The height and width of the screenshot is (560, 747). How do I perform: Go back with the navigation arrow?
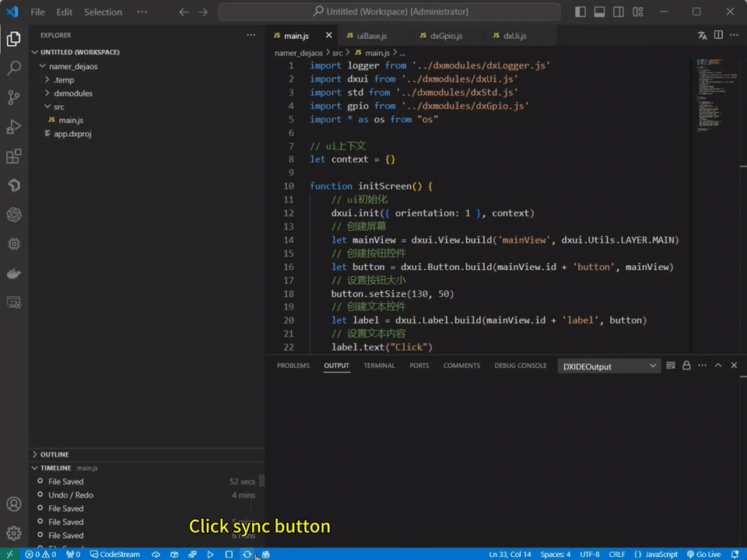click(x=184, y=12)
